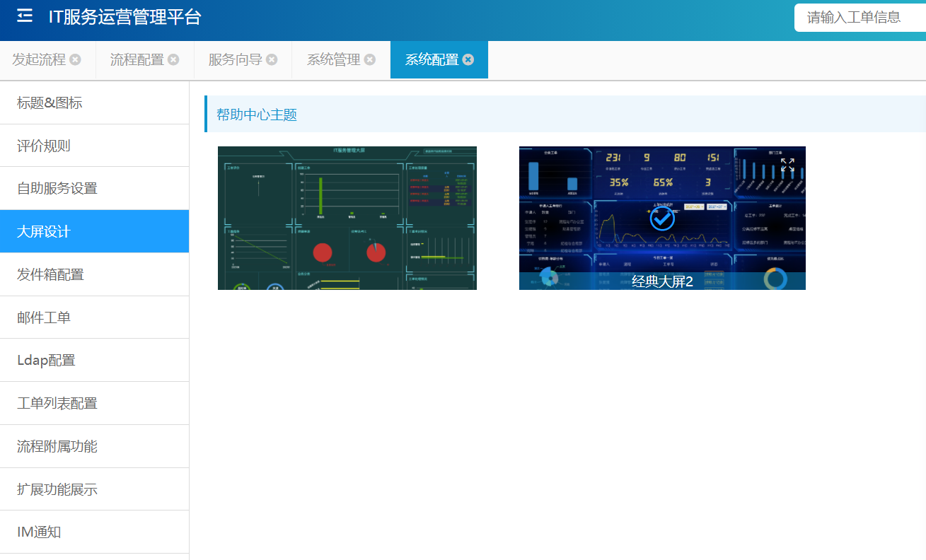This screenshot has width=926, height=560.
Task: Close the active 系统配置 tab
Action: tap(468, 60)
